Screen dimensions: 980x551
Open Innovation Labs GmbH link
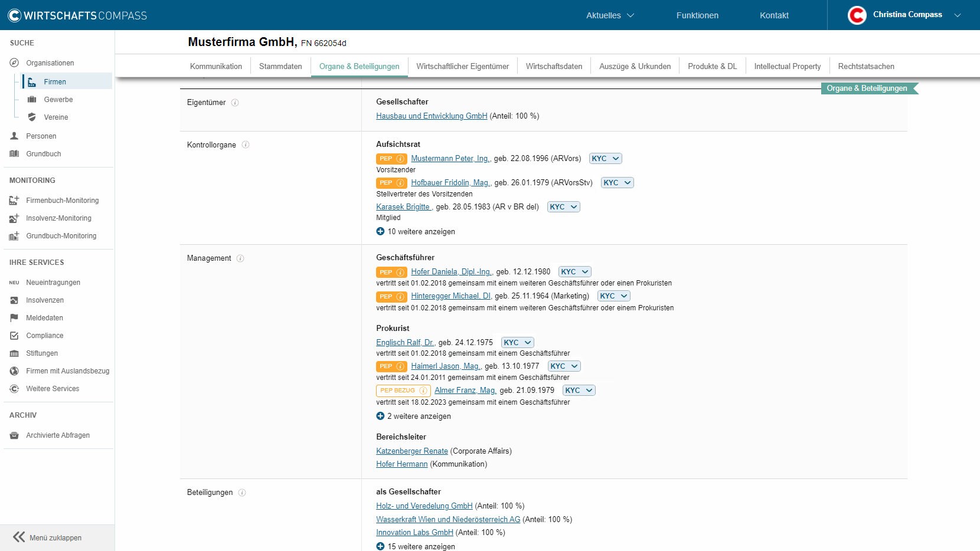point(414,533)
